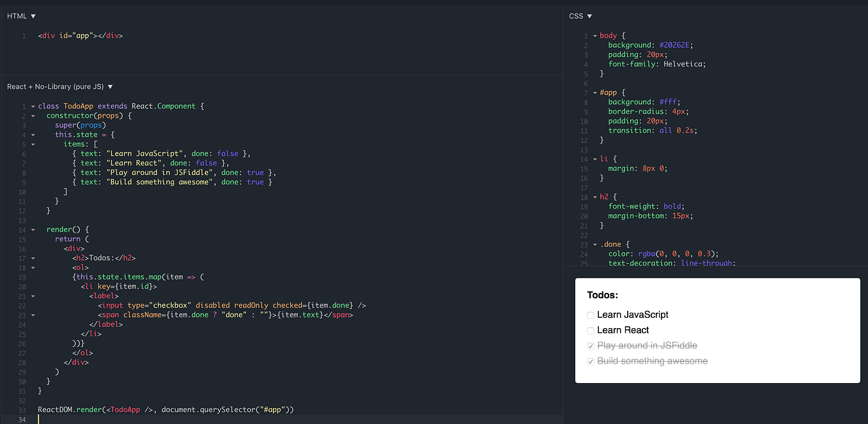The image size is (868, 424).
Task: Click the constructor(props) line in JS
Action: click(x=83, y=115)
